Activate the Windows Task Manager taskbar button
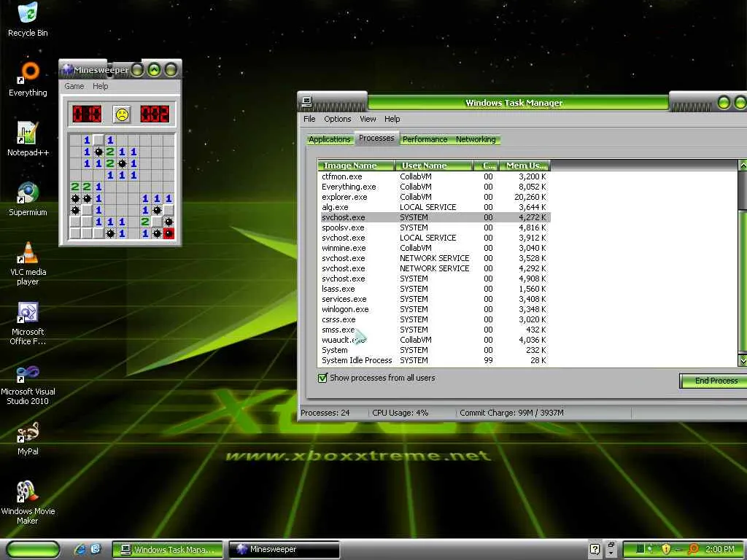Screen dimensions: 747x560 [168, 550]
